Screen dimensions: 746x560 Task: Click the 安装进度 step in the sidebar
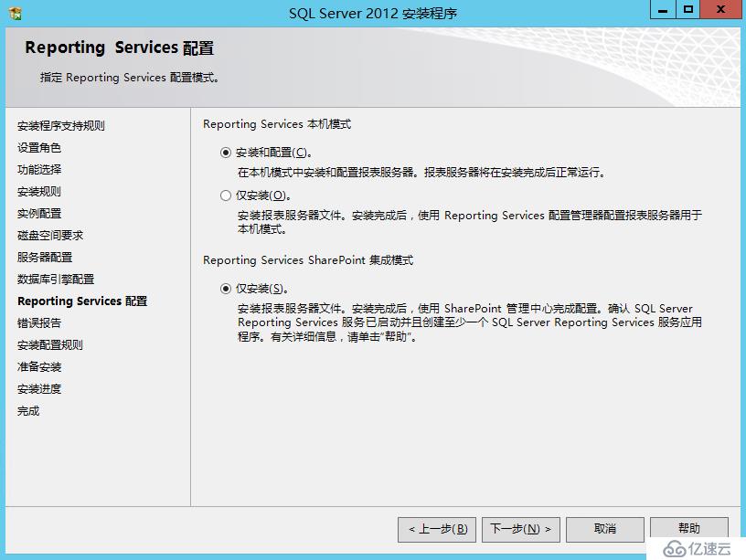(39, 389)
